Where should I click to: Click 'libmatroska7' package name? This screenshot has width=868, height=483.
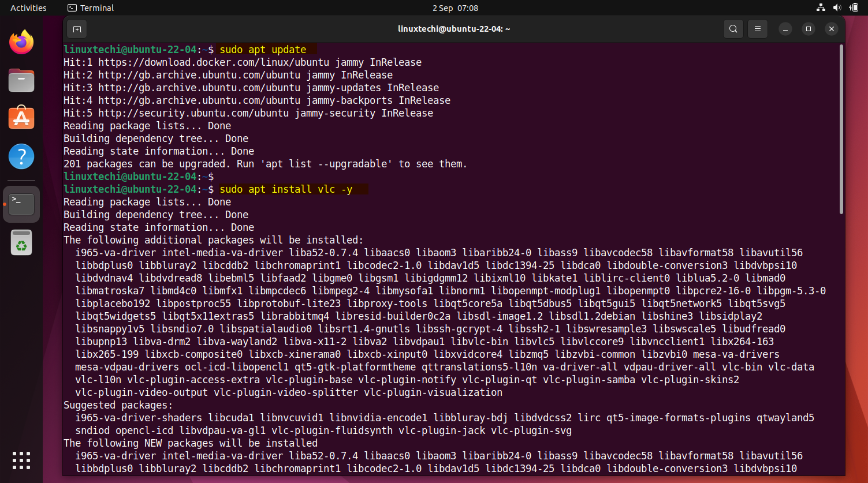tap(110, 291)
